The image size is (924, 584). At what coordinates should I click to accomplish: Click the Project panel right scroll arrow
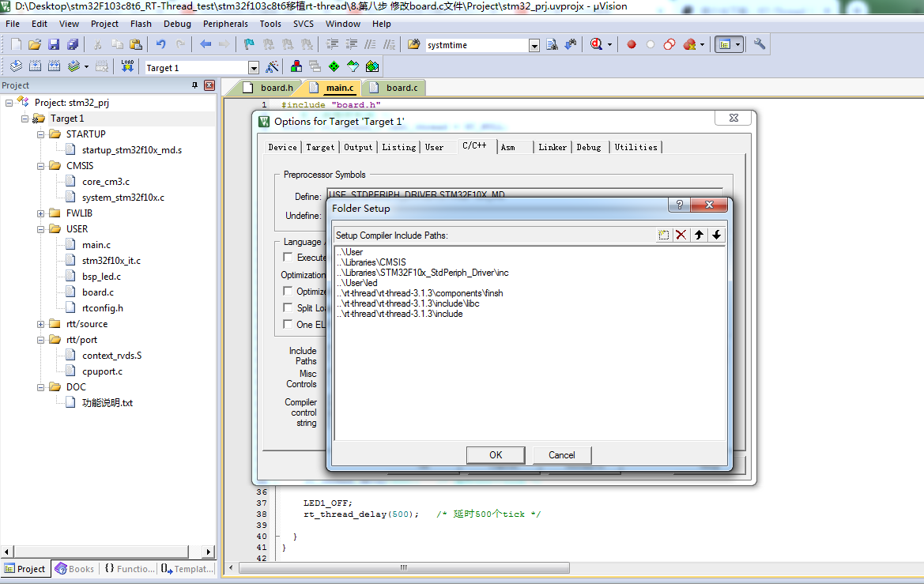(x=208, y=552)
